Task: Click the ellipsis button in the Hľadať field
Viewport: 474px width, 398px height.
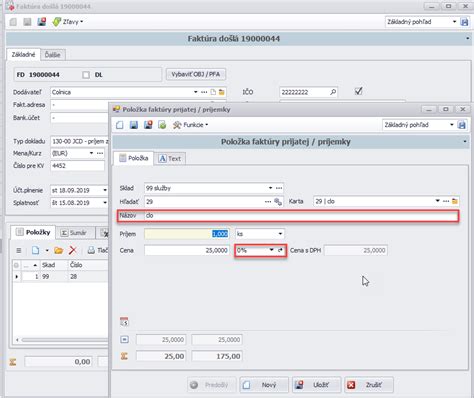Action: point(268,201)
